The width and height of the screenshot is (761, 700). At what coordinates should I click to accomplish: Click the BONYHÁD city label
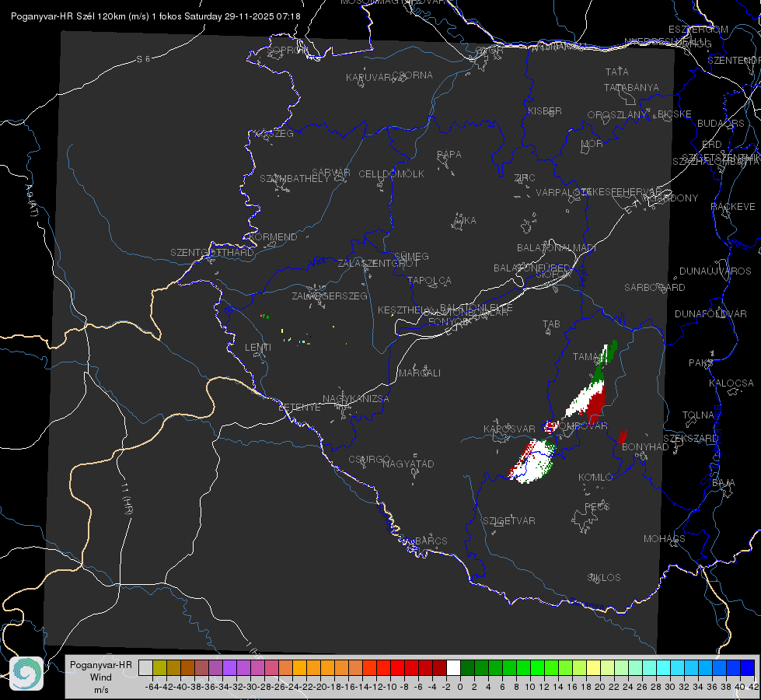[x=645, y=447]
